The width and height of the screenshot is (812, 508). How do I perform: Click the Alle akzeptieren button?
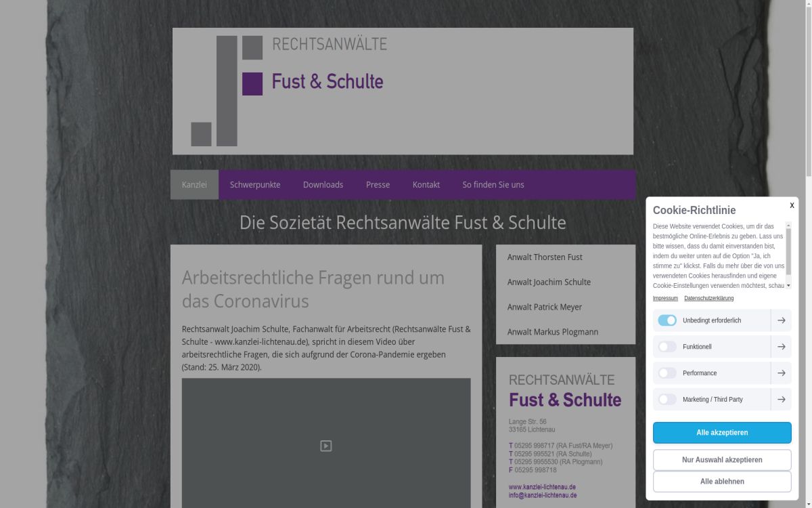pos(722,433)
